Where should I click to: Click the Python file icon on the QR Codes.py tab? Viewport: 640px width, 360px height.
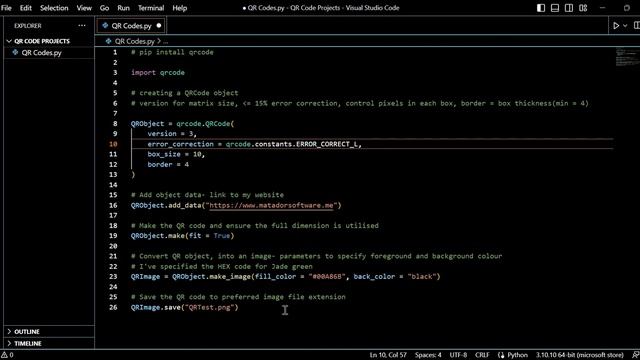[x=105, y=26]
